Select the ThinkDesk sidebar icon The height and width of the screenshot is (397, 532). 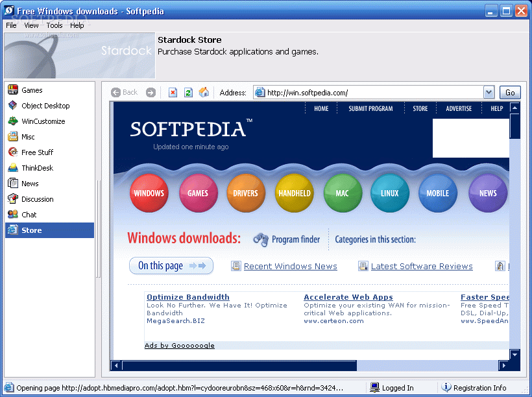click(x=13, y=168)
